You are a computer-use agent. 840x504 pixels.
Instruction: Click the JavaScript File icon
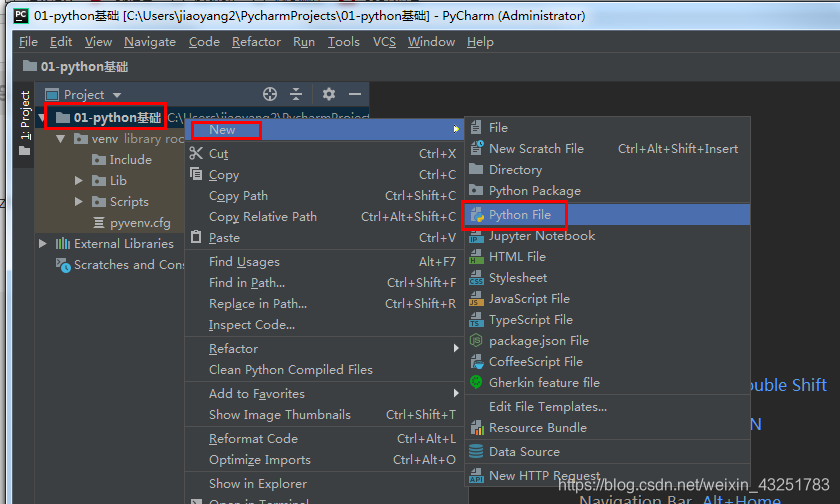(476, 299)
